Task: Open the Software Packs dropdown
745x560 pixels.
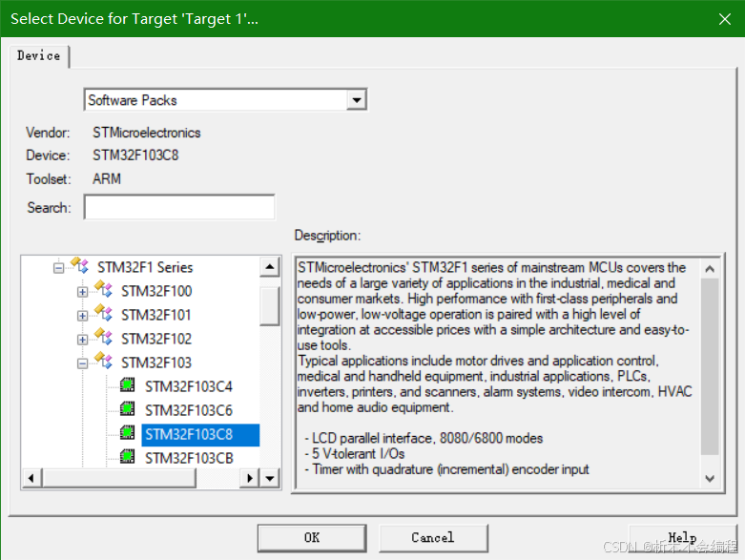Action: (x=357, y=100)
